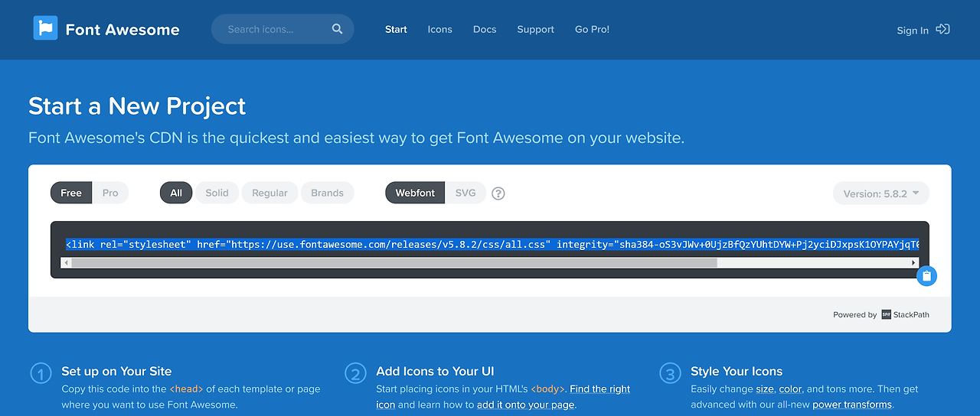Viewport: 980px width, 416px height.
Task: Click the Font Awesome brand name
Action: point(122,30)
